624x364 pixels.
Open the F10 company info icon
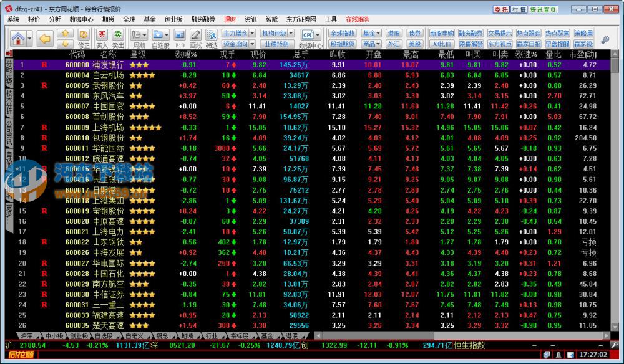(x=180, y=35)
